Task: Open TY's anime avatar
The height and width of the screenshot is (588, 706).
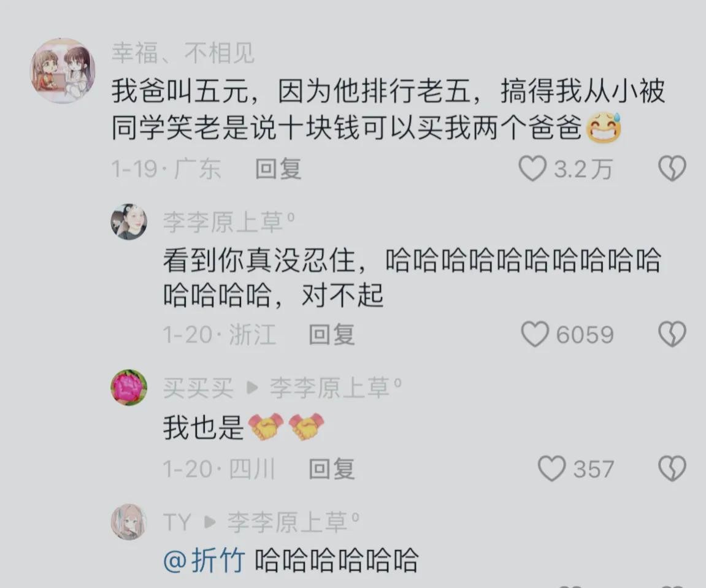Action: (x=129, y=522)
